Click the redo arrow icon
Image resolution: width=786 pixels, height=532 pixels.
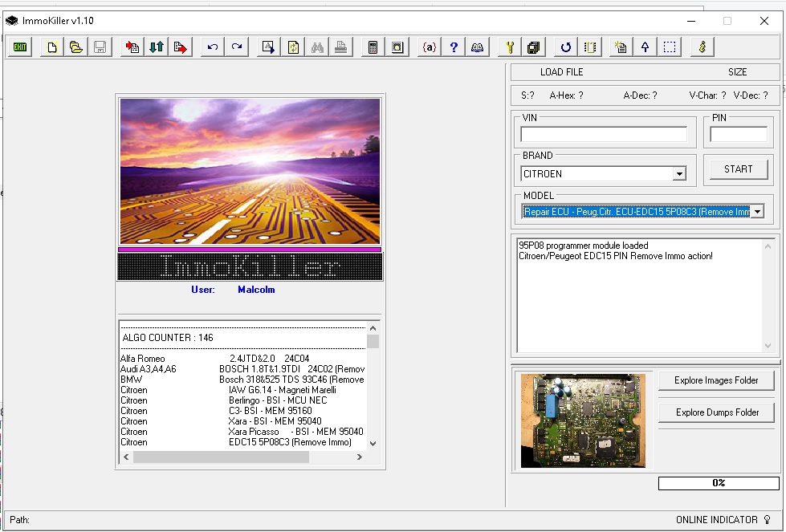[x=237, y=47]
